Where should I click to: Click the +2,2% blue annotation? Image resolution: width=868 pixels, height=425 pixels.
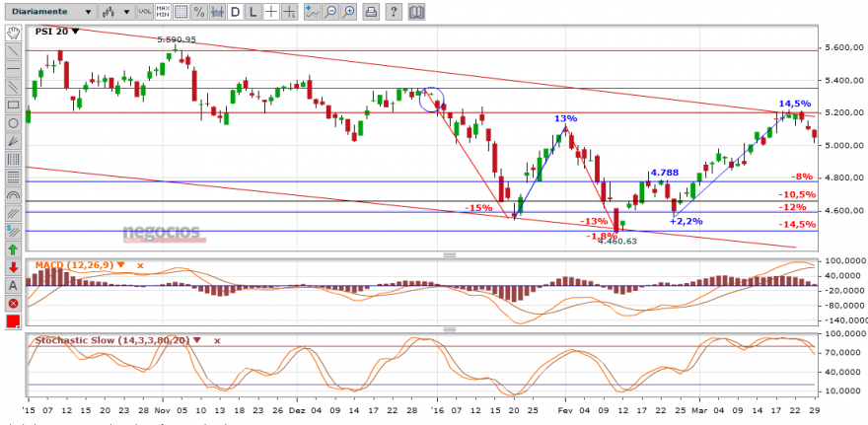coord(686,221)
